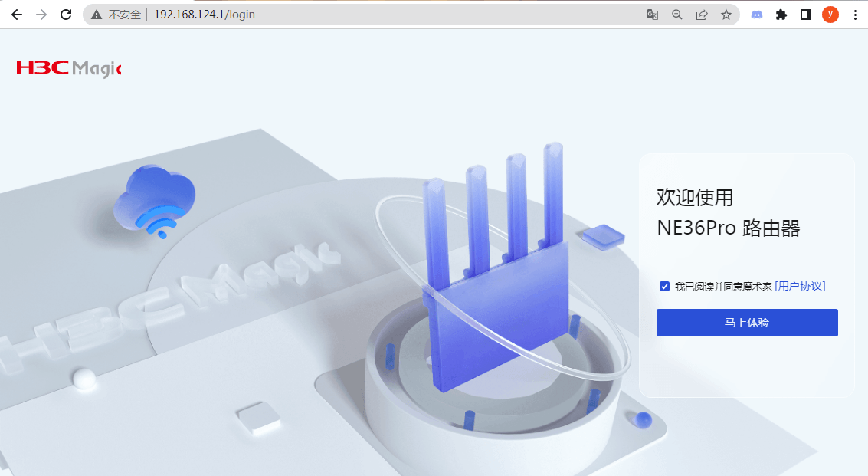Uncheck the user agreement checkbox
The width and height of the screenshot is (868, 476).
pyautogui.click(x=664, y=286)
